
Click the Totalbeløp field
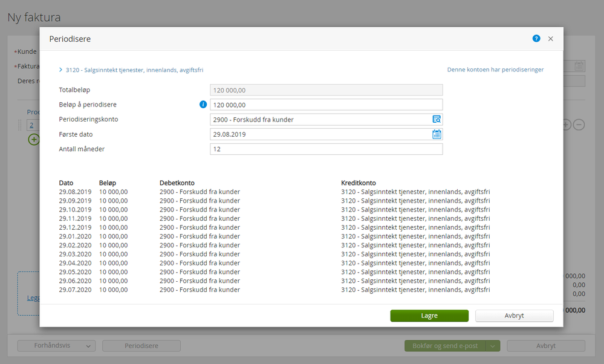[326, 90]
